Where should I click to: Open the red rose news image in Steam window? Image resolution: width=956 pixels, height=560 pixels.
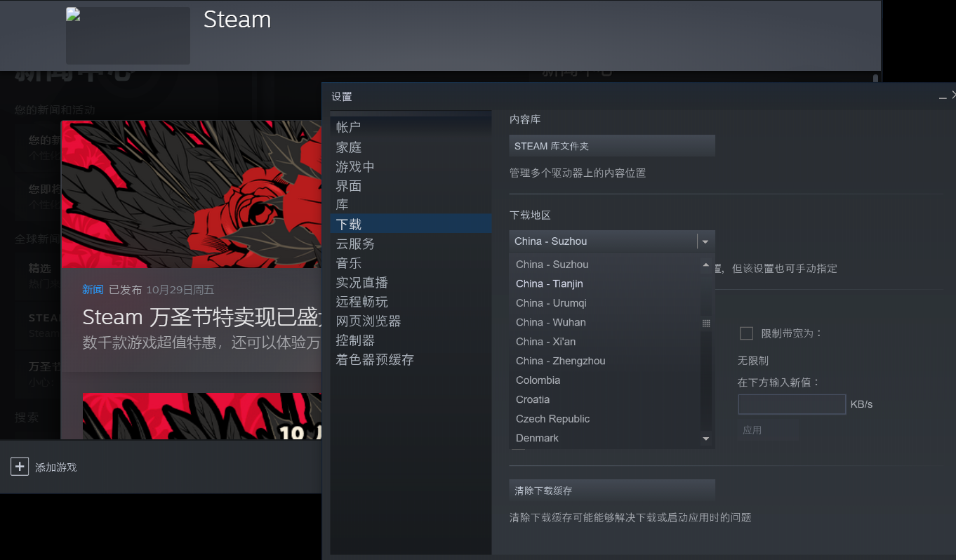pos(191,194)
